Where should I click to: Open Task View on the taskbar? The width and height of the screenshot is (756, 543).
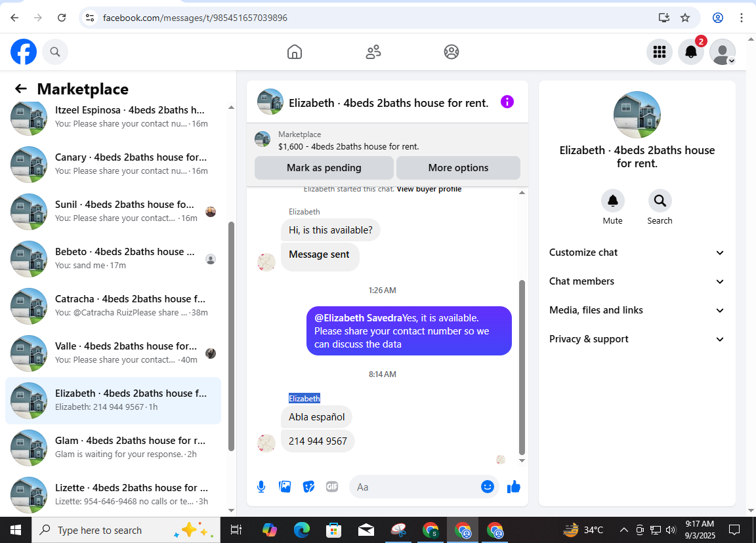coord(236,530)
